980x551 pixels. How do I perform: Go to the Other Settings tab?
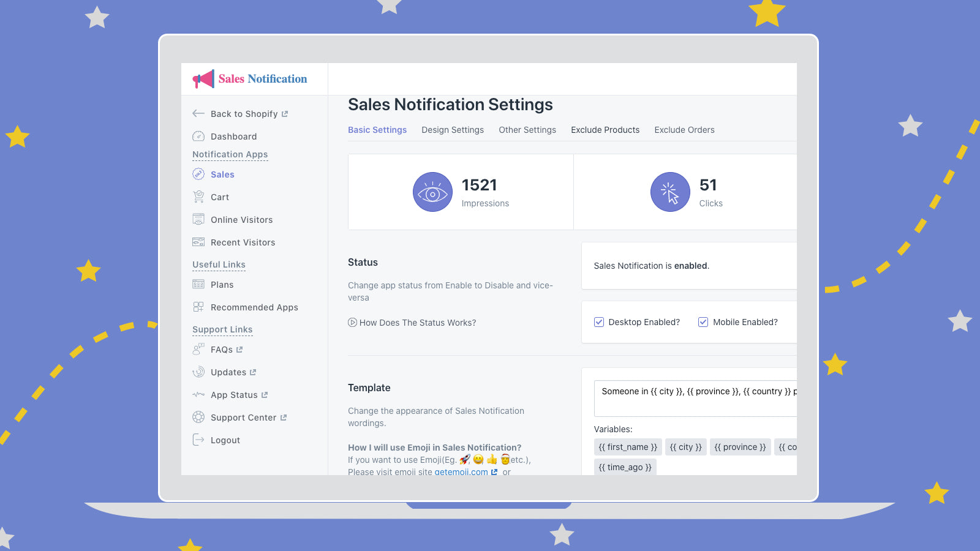(x=527, y=130)
